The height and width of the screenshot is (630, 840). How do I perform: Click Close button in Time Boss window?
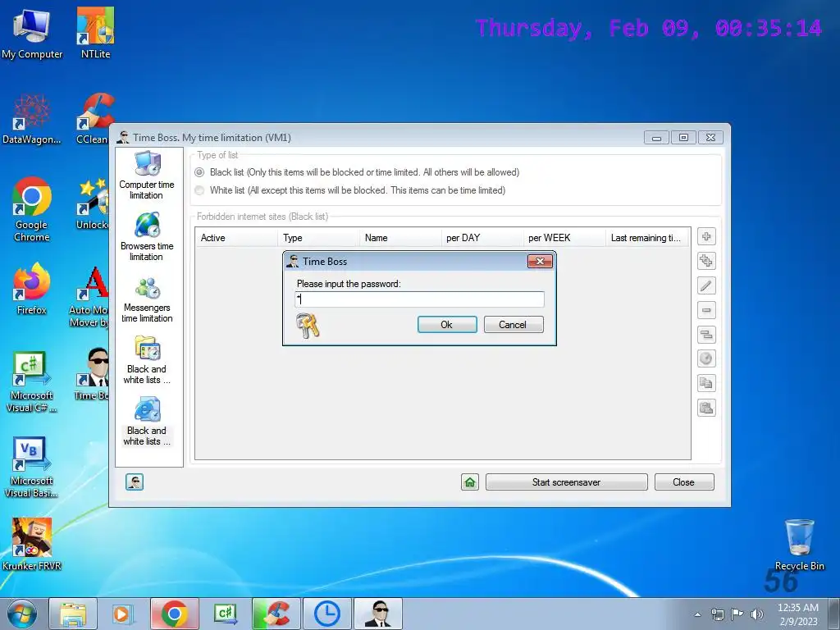(x=683, y=482)
